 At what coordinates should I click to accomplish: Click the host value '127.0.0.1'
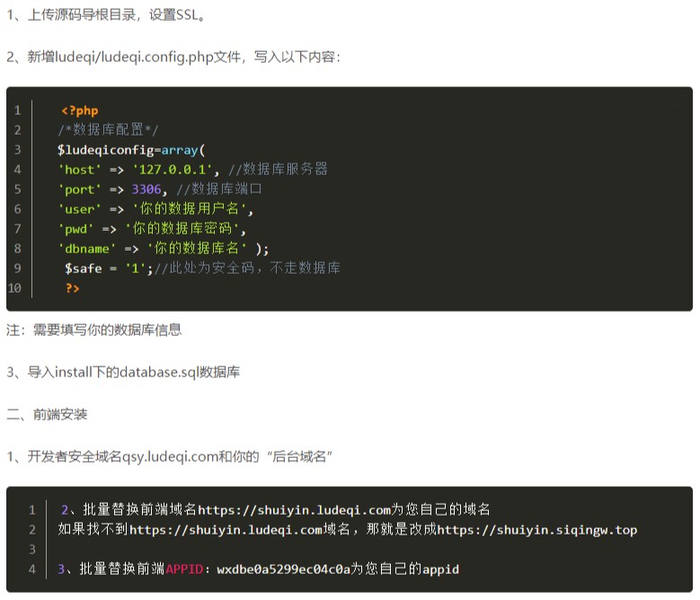pos(173,170)
